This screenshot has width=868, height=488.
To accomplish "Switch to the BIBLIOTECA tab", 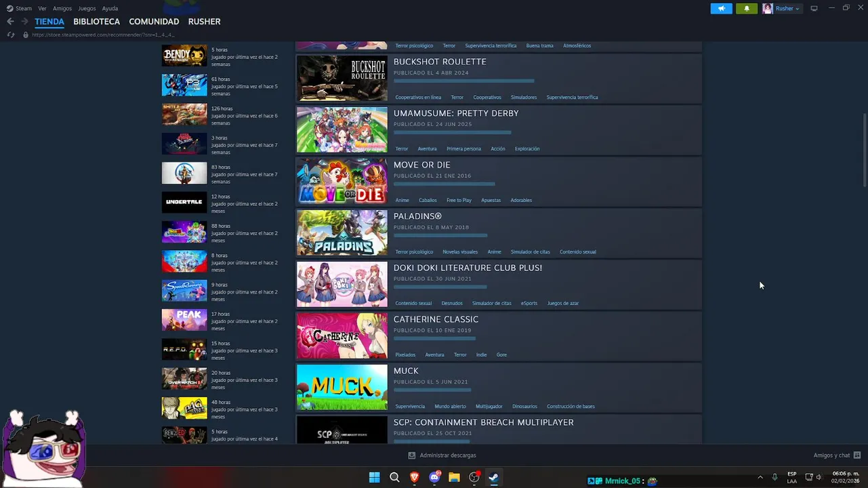I will click(96, 22).
